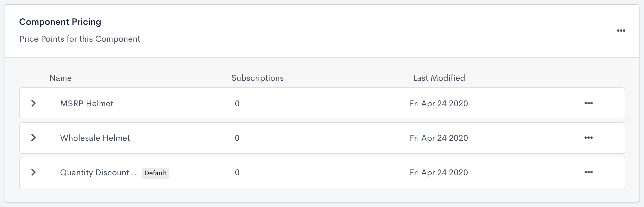
Task: Click the Last Modified column header
Action: click(439, 78)
